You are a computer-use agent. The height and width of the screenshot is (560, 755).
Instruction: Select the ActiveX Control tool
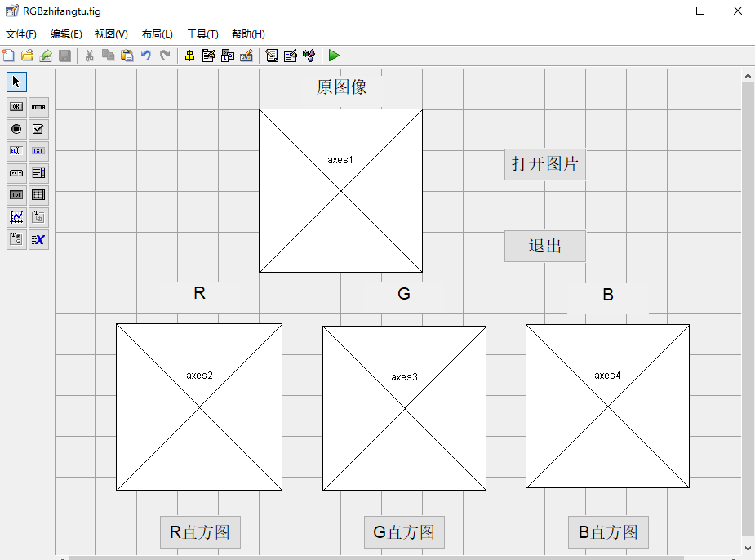pyautogui.click(x=38, y=239)
